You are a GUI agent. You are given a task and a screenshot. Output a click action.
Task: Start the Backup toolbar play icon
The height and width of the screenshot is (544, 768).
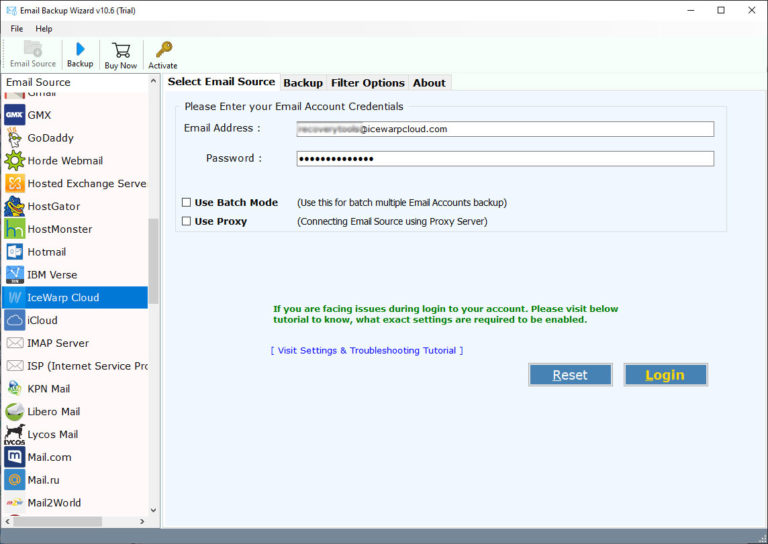coord(80,48)
